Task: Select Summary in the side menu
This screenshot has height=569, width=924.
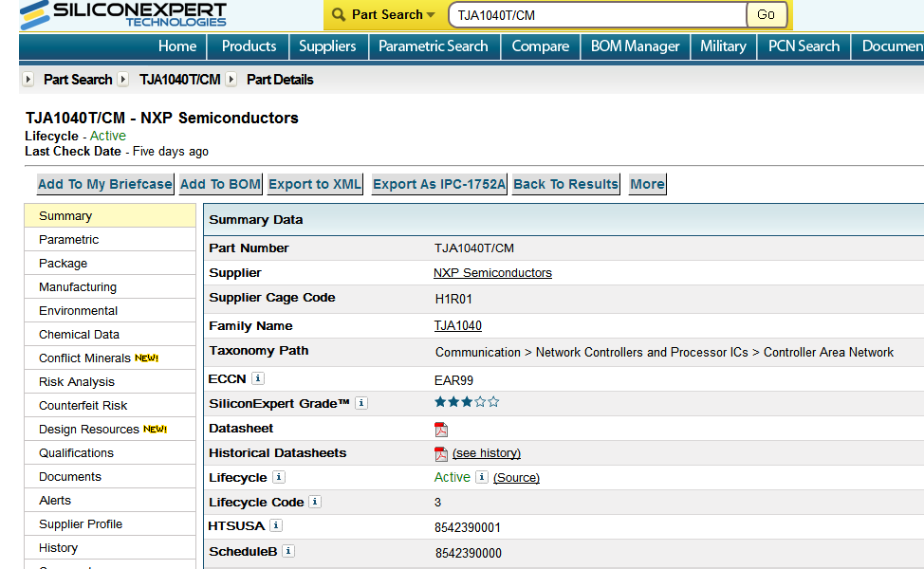Action: pyautogui.click(x=110, y=215)
